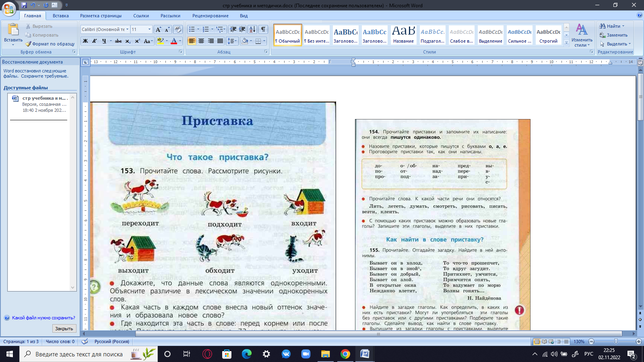Select Center paragraph alignment
The height and width of the screenshot is (362, 644).
pyautogui.click(x=201, y=41)
